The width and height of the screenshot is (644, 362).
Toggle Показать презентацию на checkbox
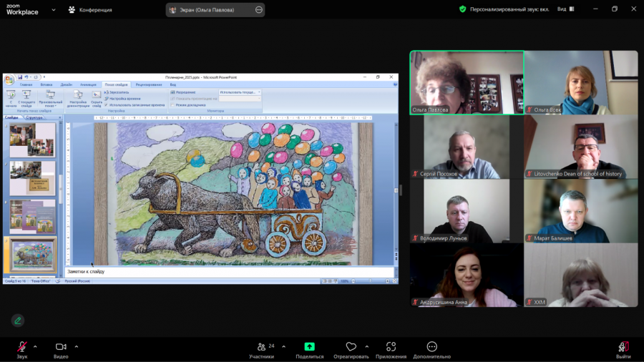click(172, 99)
